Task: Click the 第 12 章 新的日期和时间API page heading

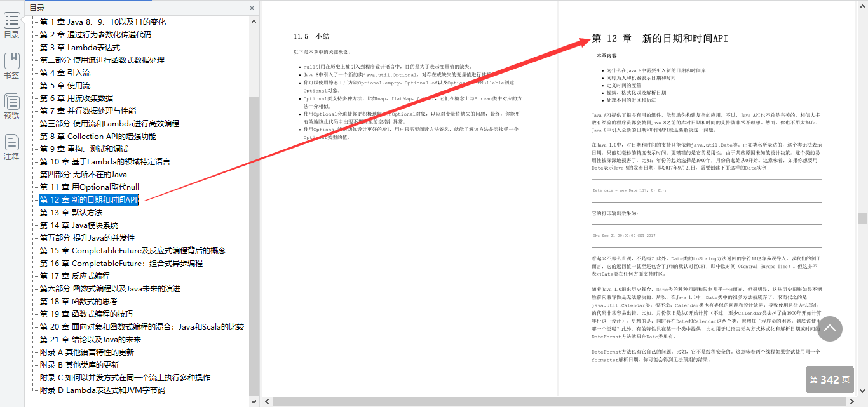Action: 660,38
